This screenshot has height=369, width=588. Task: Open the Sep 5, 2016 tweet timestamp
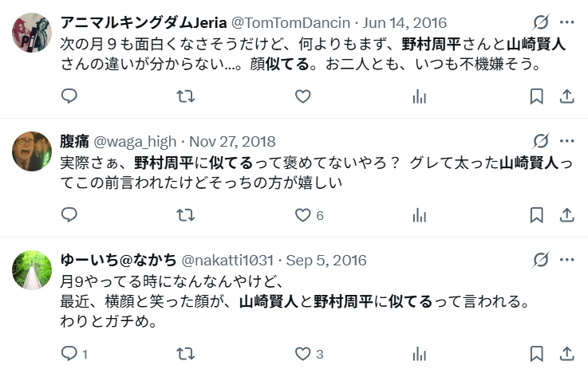click(326, 261)
